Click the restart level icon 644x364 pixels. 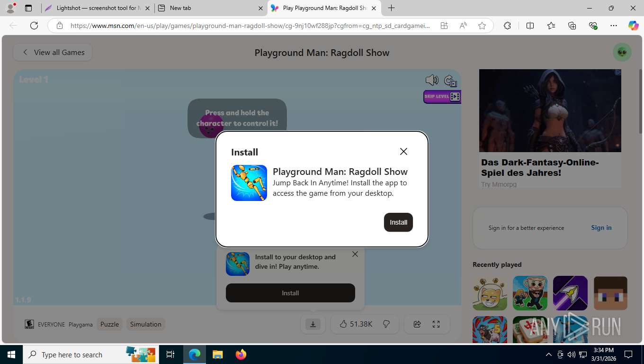tap(450, 81)
